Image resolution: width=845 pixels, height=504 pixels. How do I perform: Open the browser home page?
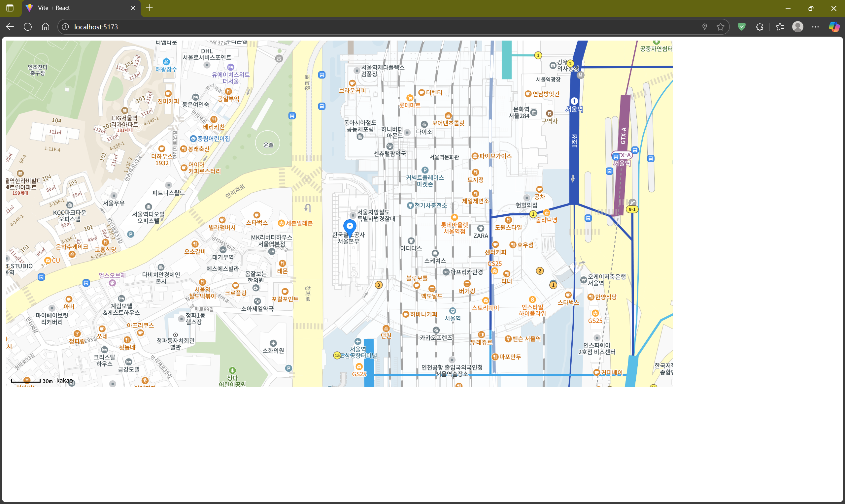point(46,27)
